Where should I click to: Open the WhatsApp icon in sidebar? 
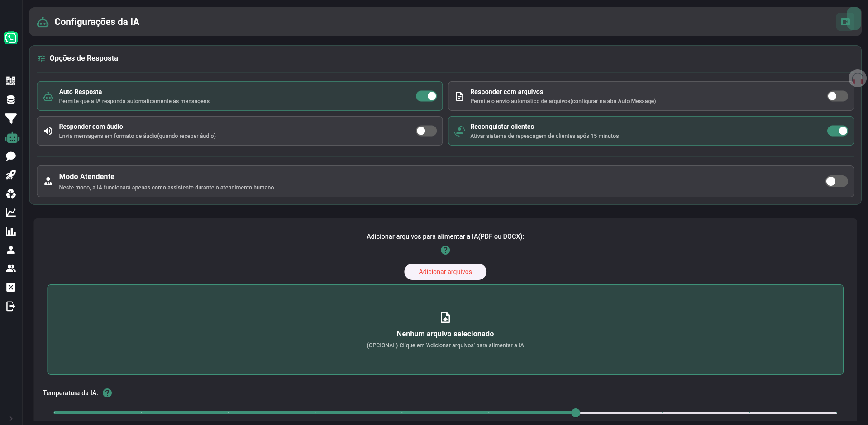coord(11,38)
